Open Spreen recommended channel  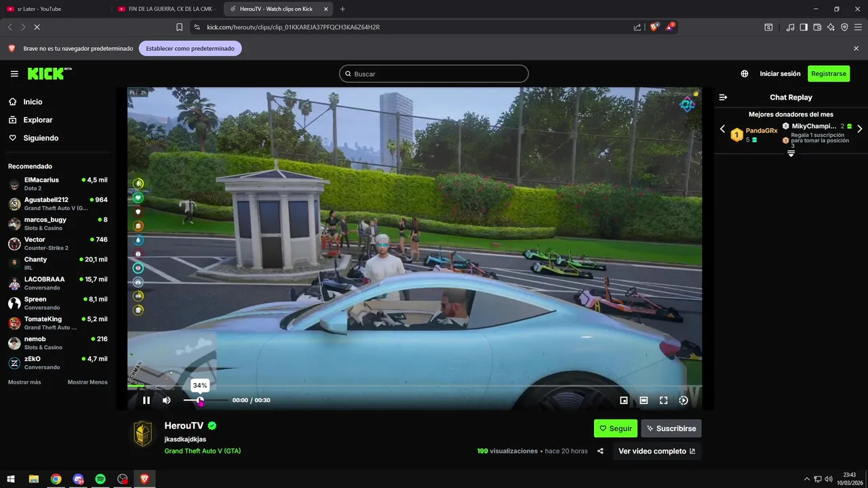[58, 303]
